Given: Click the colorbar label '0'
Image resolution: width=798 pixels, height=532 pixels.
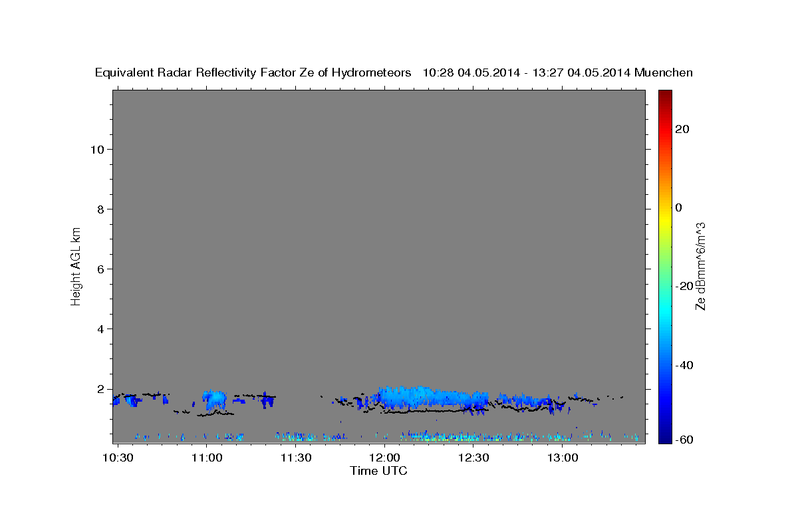Looking at the screenshot, I should click(x=679, y=207).
